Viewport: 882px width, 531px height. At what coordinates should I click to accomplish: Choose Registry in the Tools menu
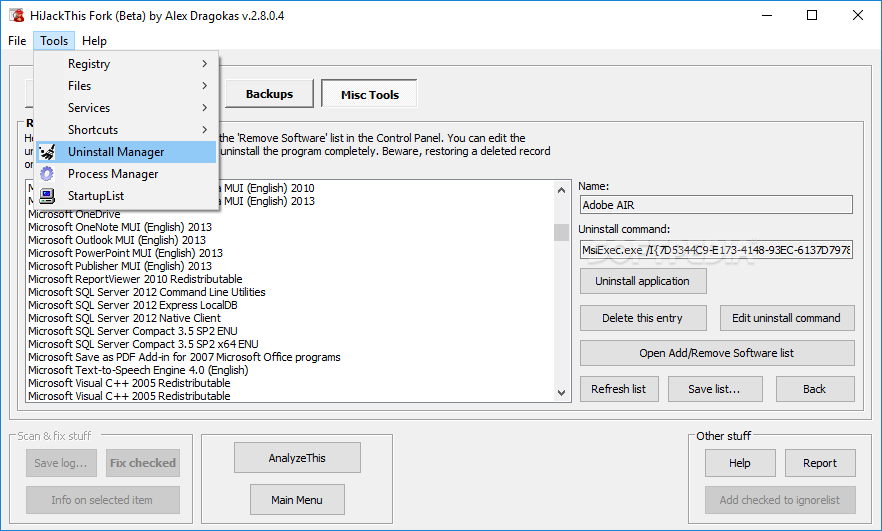[126, 64]
